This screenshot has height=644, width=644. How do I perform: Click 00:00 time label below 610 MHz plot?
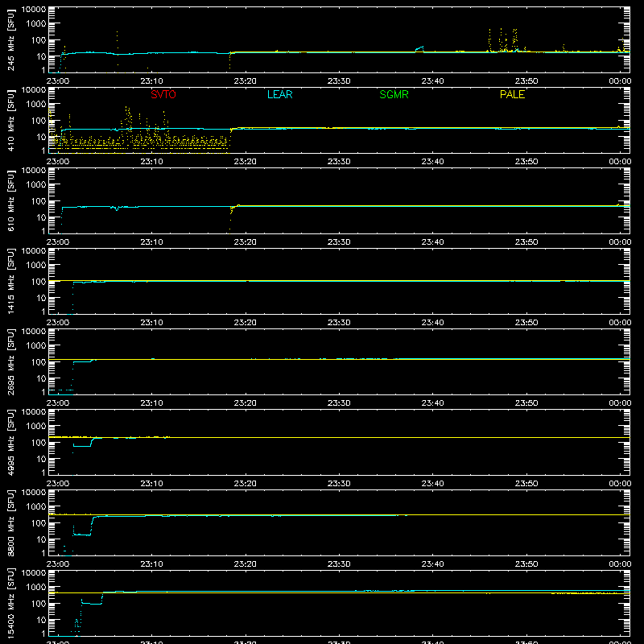click(620, 242)
